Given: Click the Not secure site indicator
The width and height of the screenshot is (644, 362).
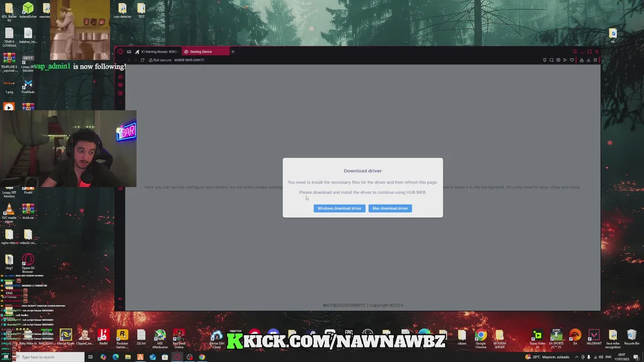Looking at the screenshot, I should [159, 60].
